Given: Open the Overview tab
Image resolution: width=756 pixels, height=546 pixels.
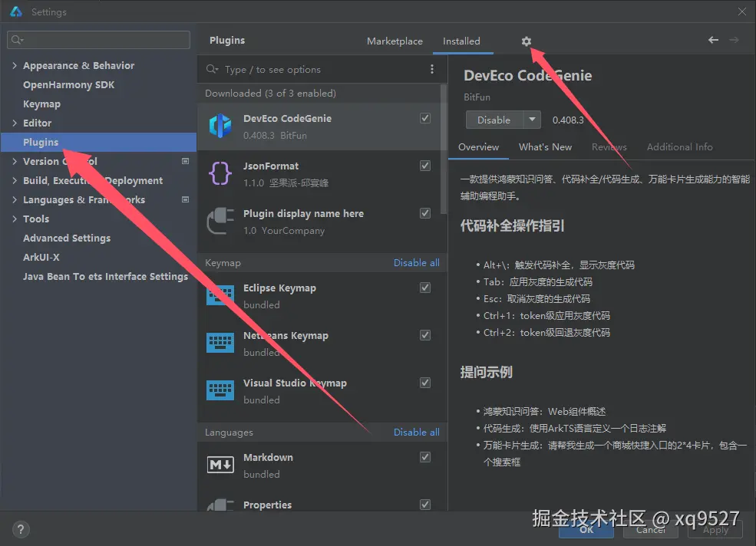Looking at the screenshot, I should (478, 147).
